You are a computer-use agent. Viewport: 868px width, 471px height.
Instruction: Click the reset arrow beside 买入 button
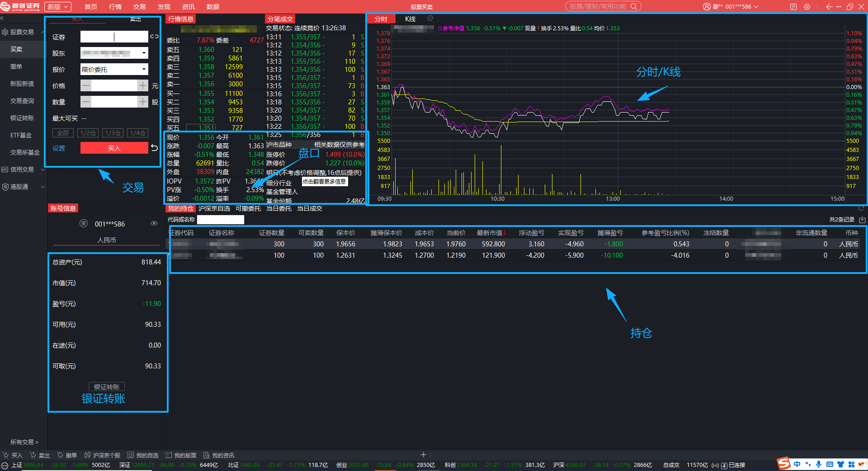(x=155, y=148)
